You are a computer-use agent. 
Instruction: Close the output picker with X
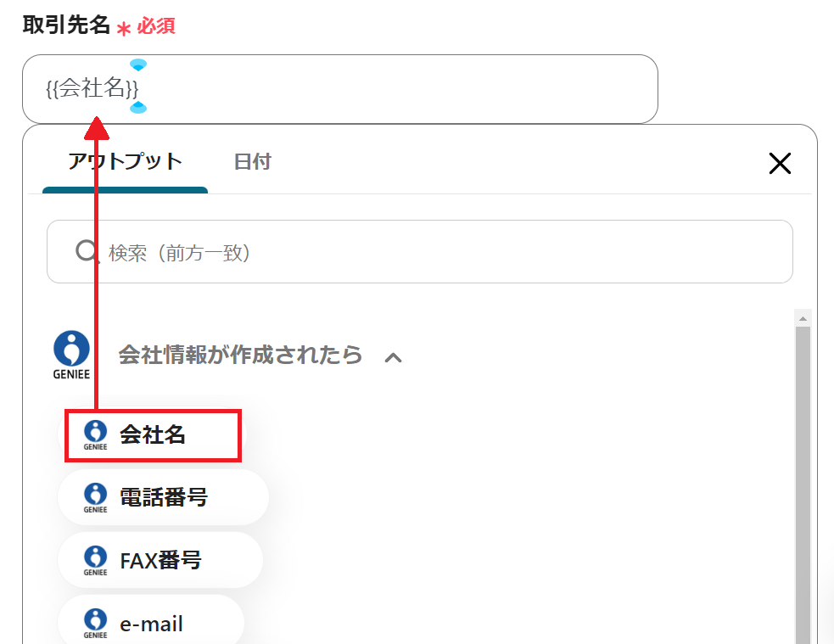[x=779, y=163]
